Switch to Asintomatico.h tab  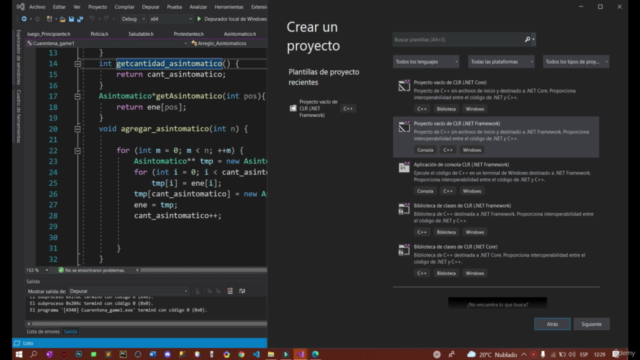tap(240, 34)
